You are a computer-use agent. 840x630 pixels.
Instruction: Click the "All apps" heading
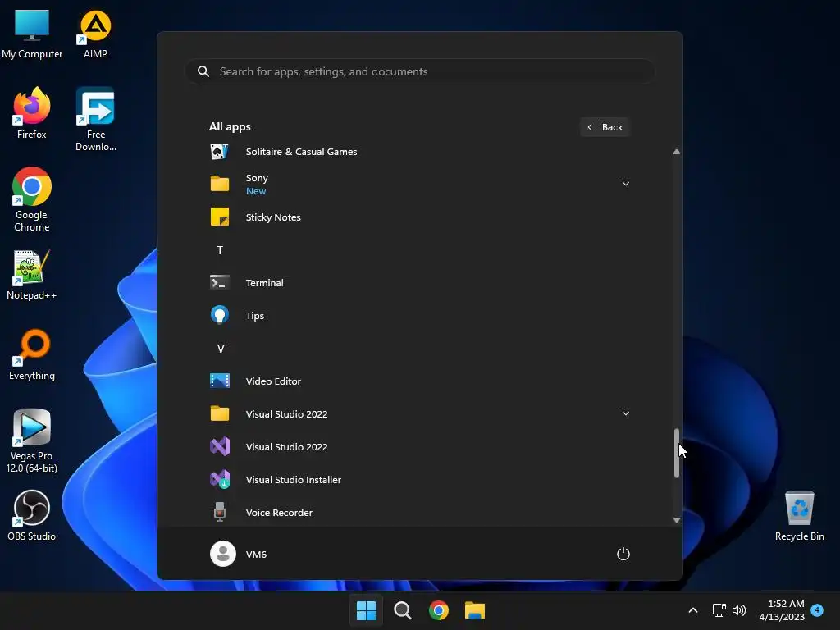(x=230, y=126)
